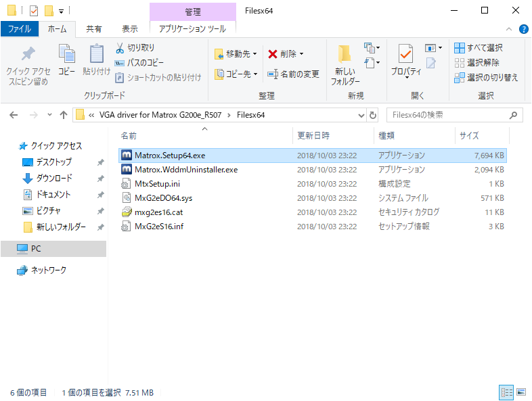Open デスクトップ in navigation pane
Image resolution: width=532 pixels, height=401 pixels.
pyautogui.click(x=47, y=162)
